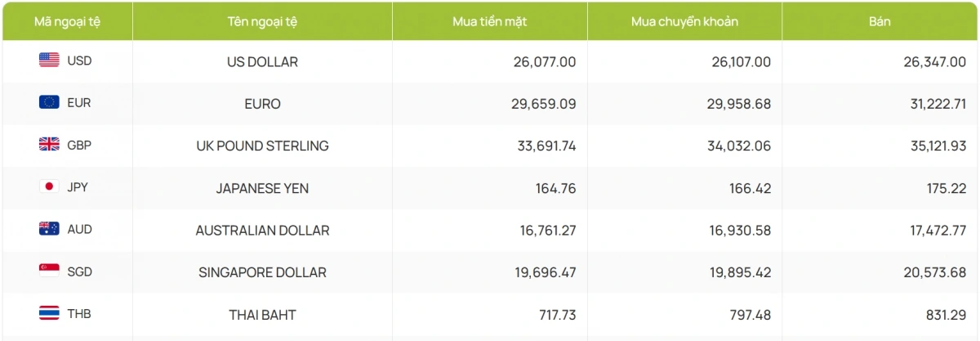Click the US DOLLAR currency name

point(262,61)
